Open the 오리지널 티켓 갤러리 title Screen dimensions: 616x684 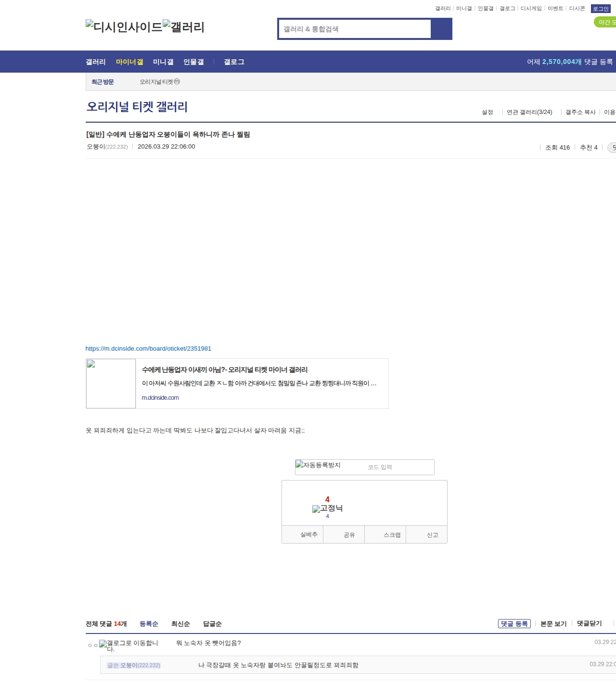point(137,106)
